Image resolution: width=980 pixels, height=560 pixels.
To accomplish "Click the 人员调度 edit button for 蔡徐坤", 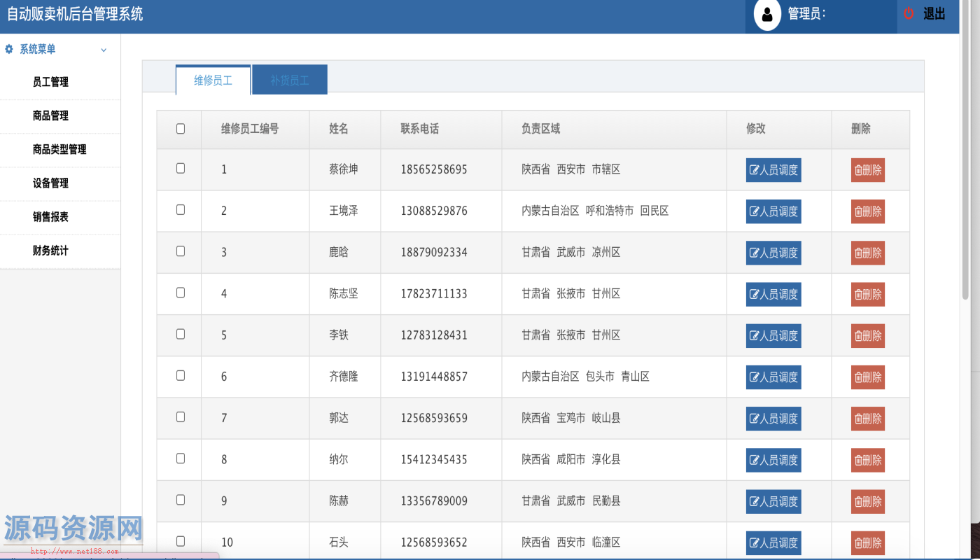I will [x=773, y=170].
